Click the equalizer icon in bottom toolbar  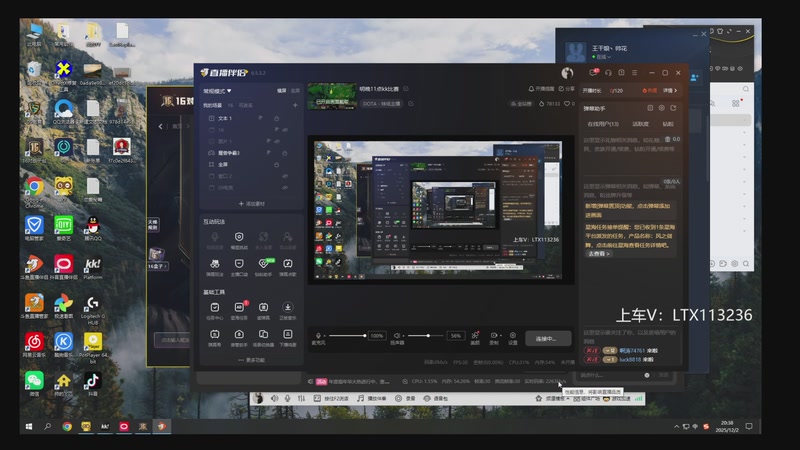tap(301, 398)
